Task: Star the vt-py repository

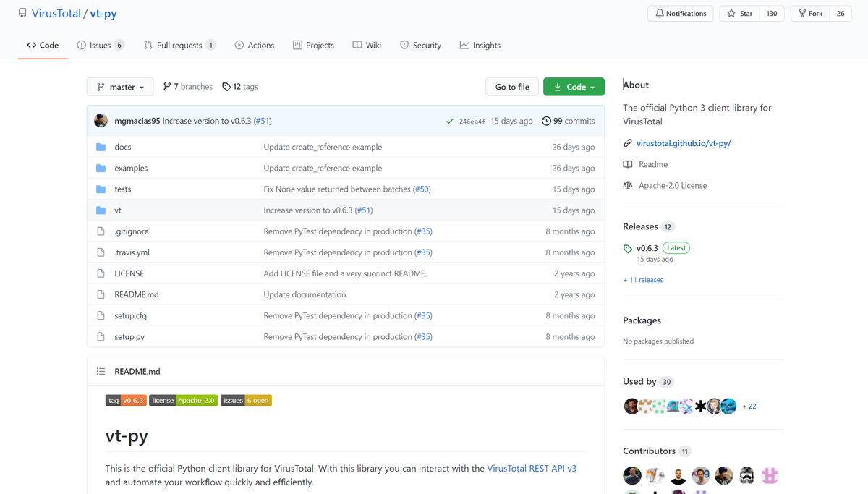Action: [739, 14]
